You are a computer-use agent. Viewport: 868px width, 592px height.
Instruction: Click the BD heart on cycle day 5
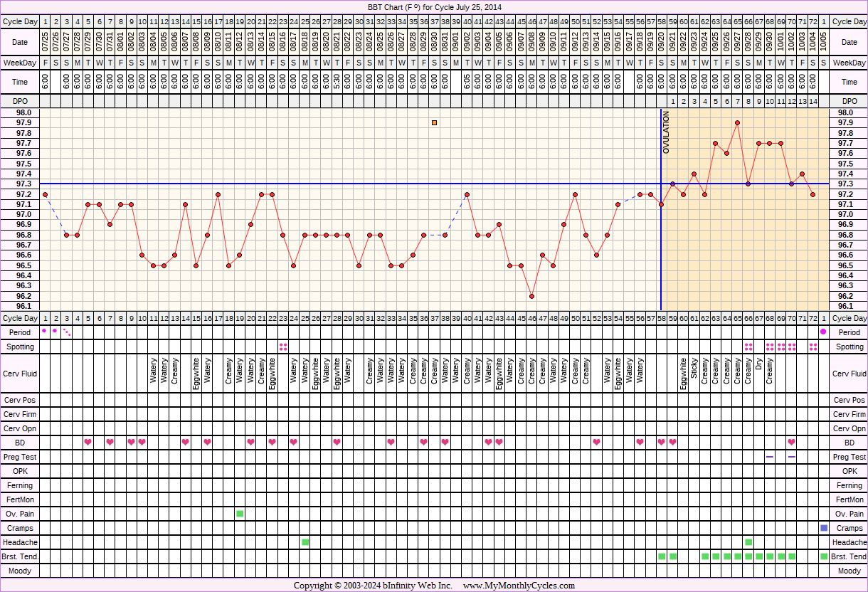click(x=88, y=442)
